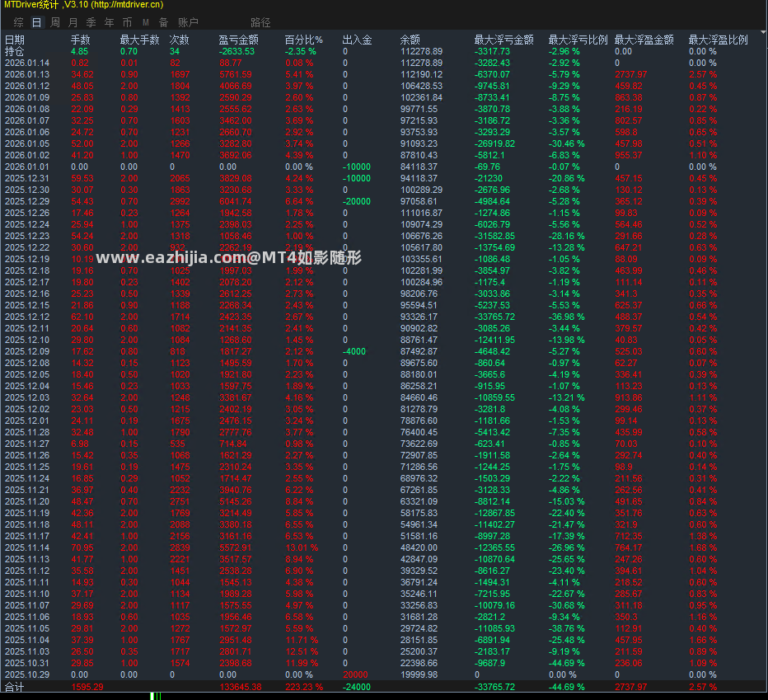Click the 最大手数 column header
768x700 pixels.
pos(139,40)
